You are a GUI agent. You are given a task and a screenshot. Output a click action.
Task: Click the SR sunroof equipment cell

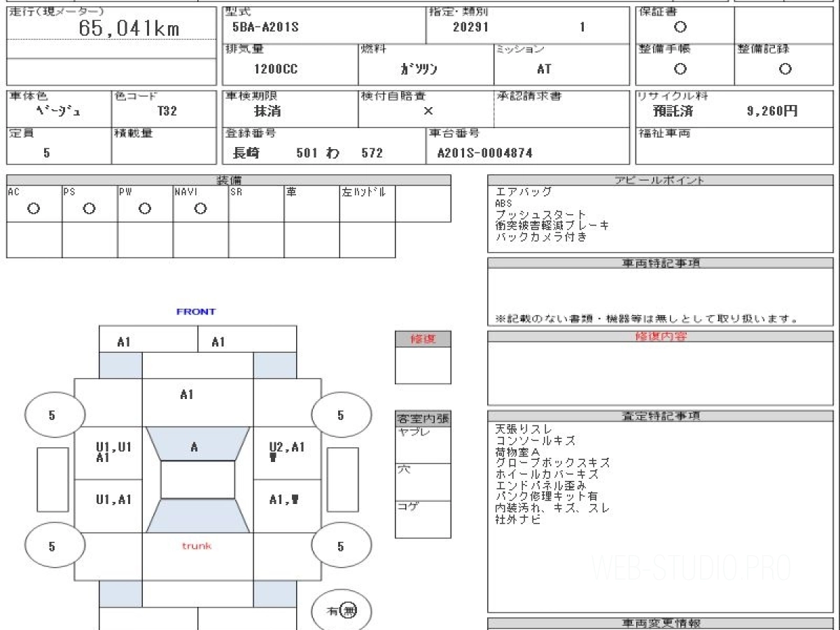pos(256,204)
